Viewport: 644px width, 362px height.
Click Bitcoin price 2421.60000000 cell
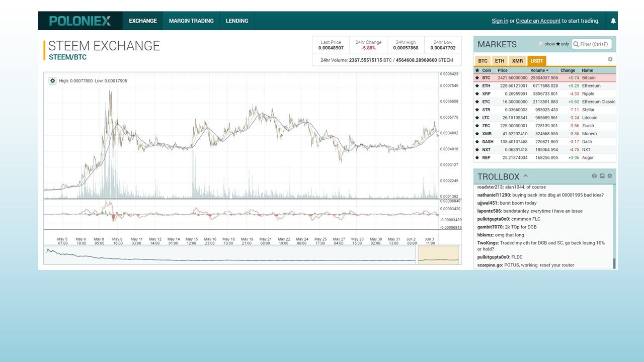coord(513,78)
